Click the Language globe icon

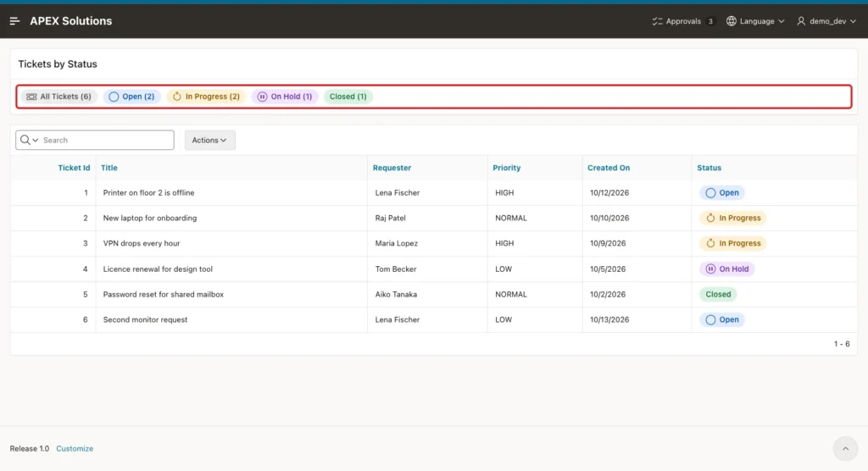[x=732, y=21]
